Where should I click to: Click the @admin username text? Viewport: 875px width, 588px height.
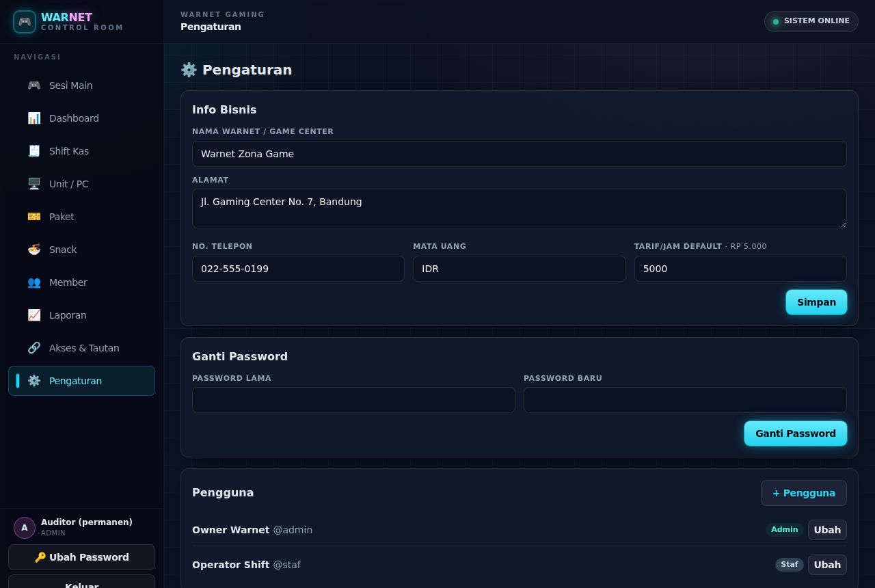click(x=293, y=530)
